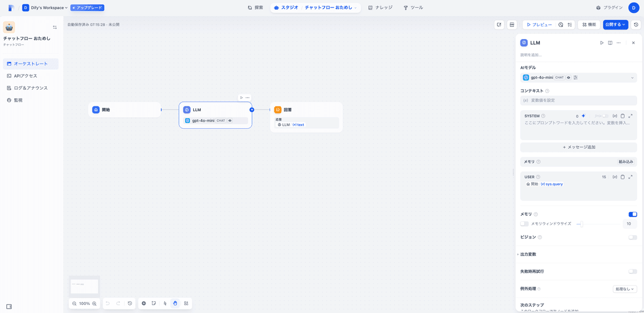Expand the USER prompt editor
This screenshot has width=644, height=313.
[x=631, y=177]
